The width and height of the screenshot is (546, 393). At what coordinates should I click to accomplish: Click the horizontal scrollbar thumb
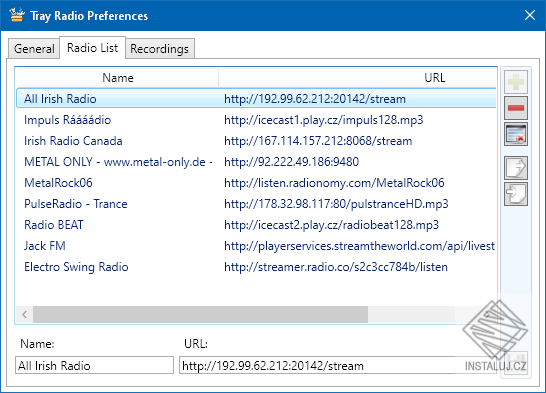[x=200, y=315]
